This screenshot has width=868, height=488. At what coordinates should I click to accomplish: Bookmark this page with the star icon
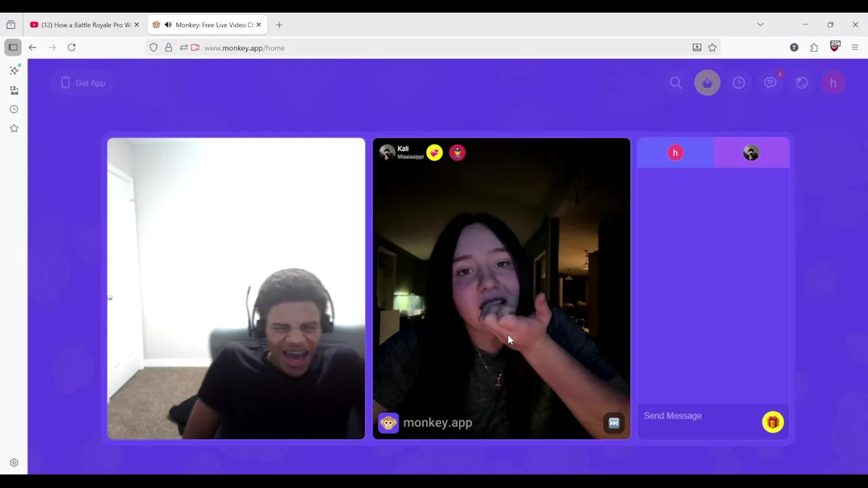point(712,47)
